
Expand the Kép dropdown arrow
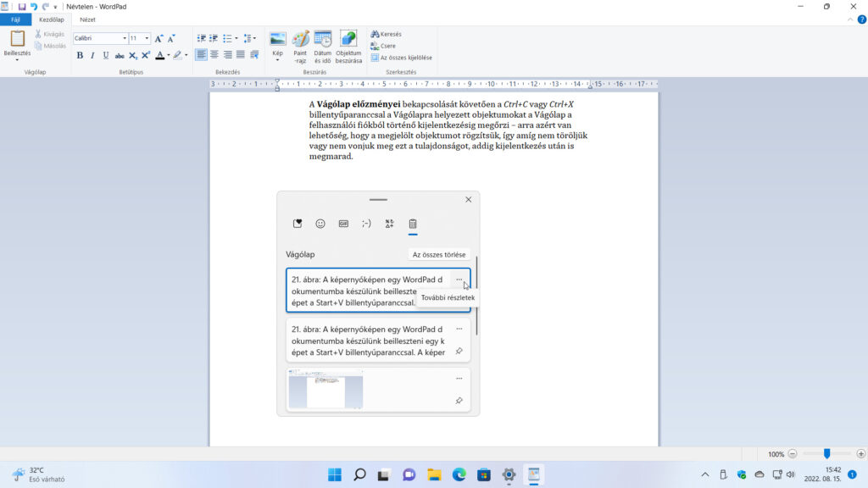point(278,59)
